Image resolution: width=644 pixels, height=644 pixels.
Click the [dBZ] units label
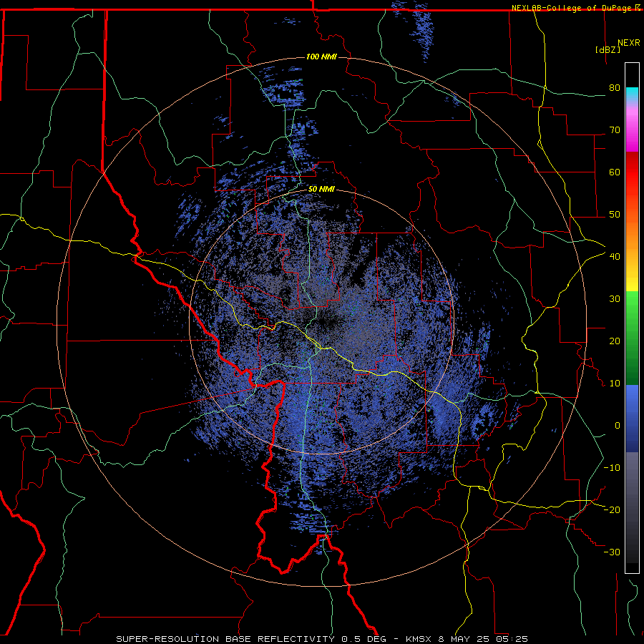608,49
